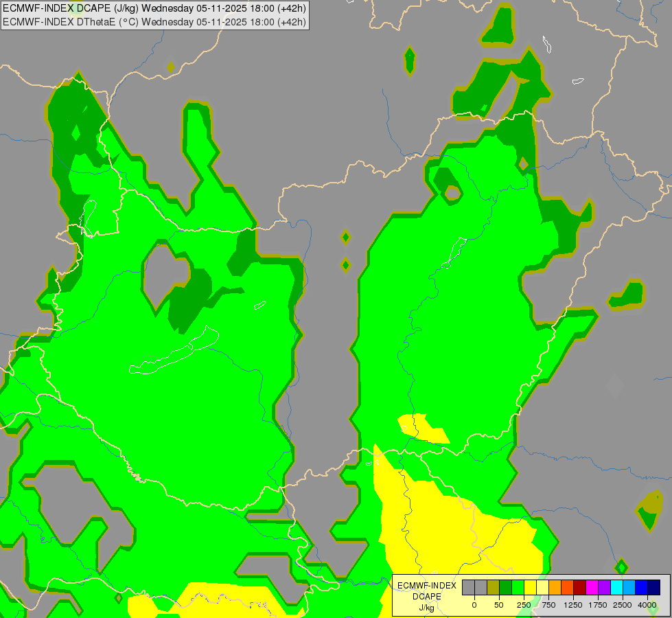Click the magenta legend swatch
This screenshot has width=672, height=618.
pyautogui.click(x=592, y=587)
